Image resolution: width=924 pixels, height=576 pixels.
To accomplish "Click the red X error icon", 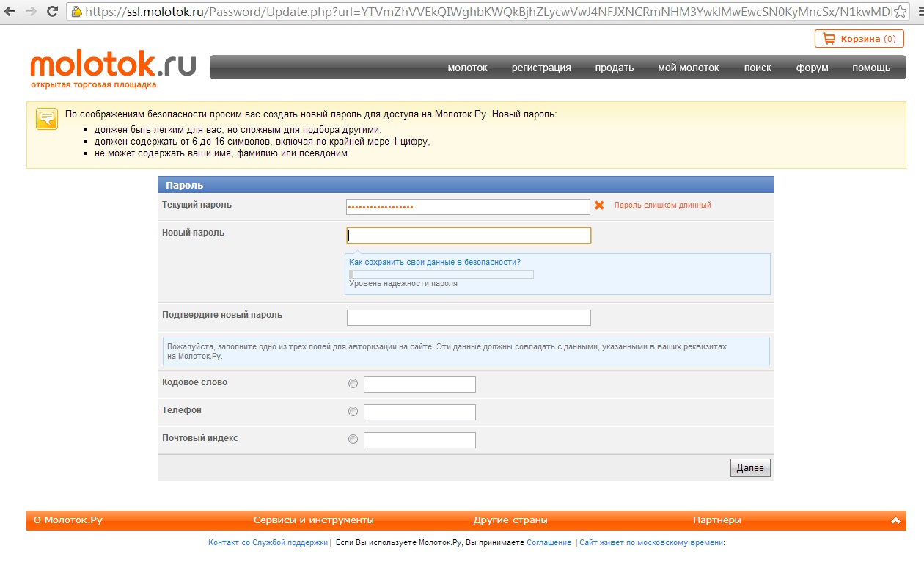I will point(599,205).
